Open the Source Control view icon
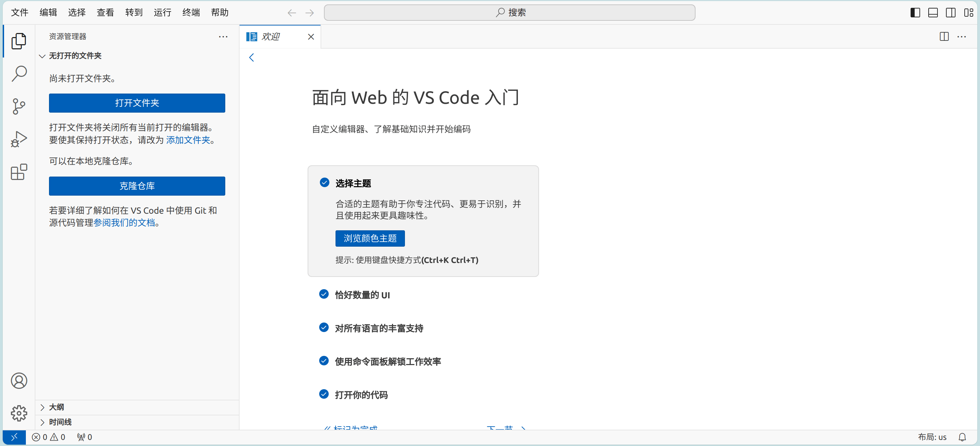 pos(19,106)
